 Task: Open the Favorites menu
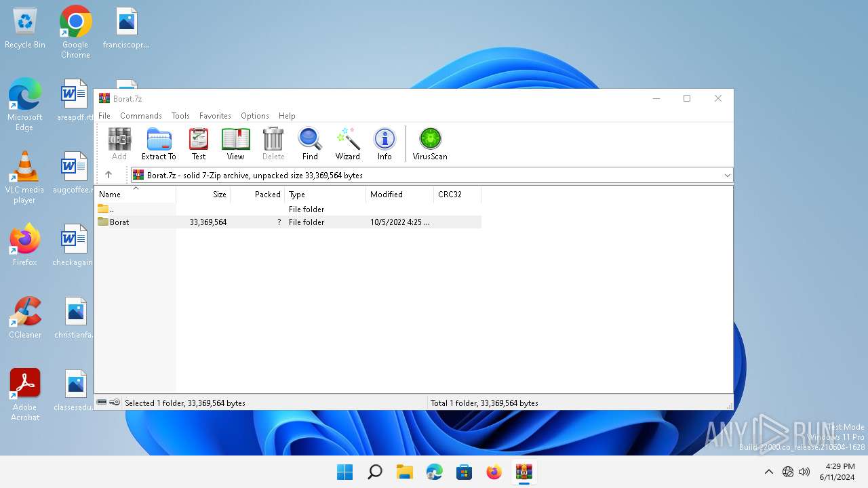pos(215,116)
